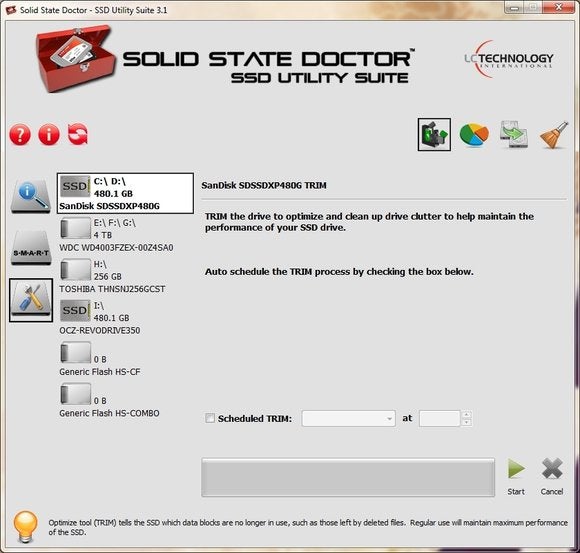Start the TRIM process

point(516,476)
